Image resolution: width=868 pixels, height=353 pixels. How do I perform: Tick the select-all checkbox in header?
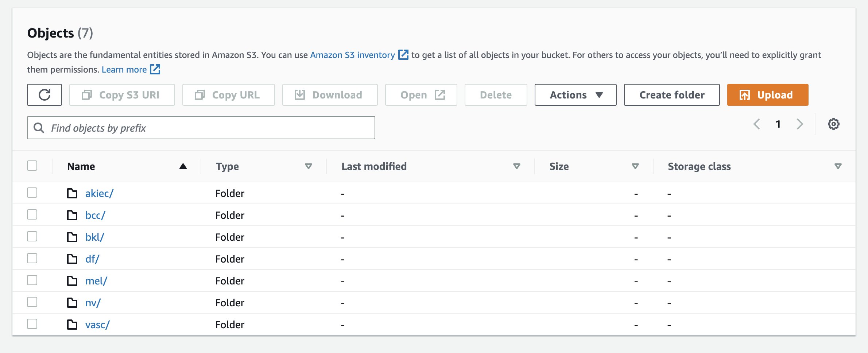(32, 166)
